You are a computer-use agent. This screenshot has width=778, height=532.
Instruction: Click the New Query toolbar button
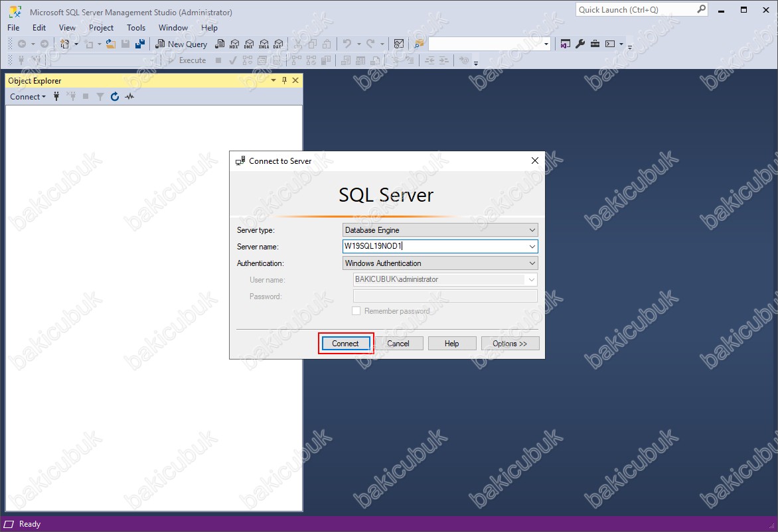point(181,44)
